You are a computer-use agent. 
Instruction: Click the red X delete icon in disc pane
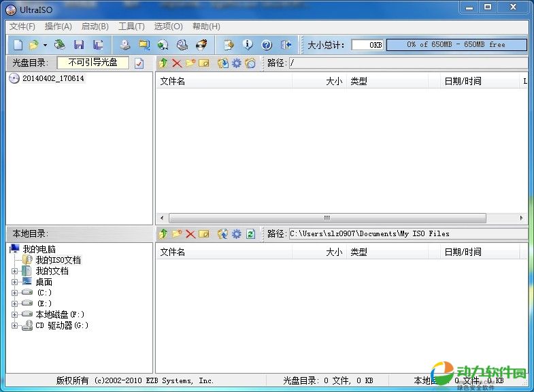tap(177, 63)
